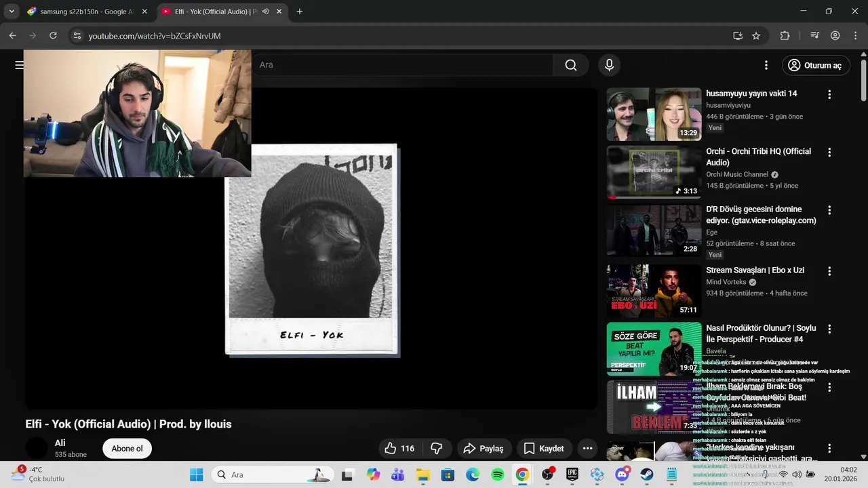
Task: Open Windows Start menu
Action: [196, 474]
